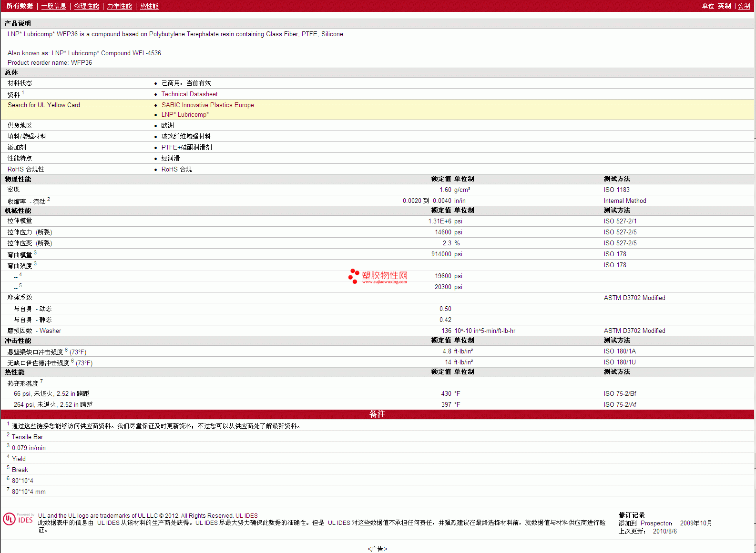756x553 pixels.
Task: Click the red 塑胶物性网 watermark logo
Action: coord(378,276)
